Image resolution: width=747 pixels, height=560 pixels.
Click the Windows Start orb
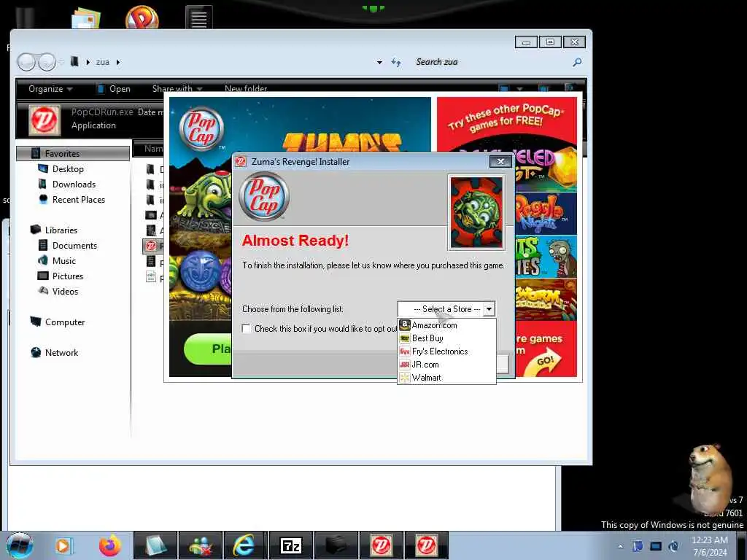pyautogui.click(x=20, y=545)
